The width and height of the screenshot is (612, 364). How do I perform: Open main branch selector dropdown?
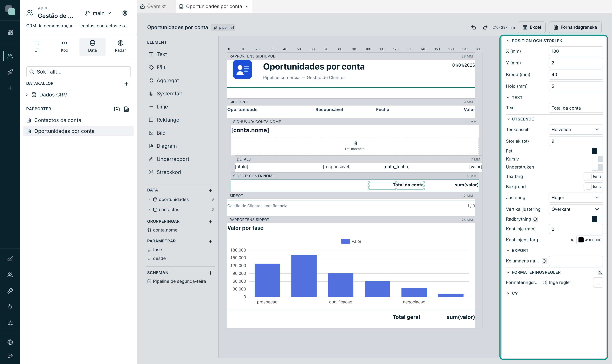point(98,13)
